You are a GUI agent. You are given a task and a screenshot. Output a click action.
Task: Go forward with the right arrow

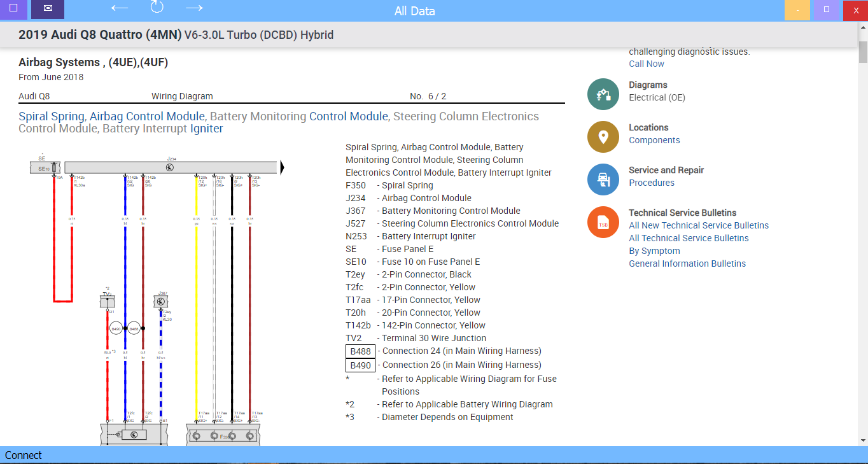(x=194, y=8)
